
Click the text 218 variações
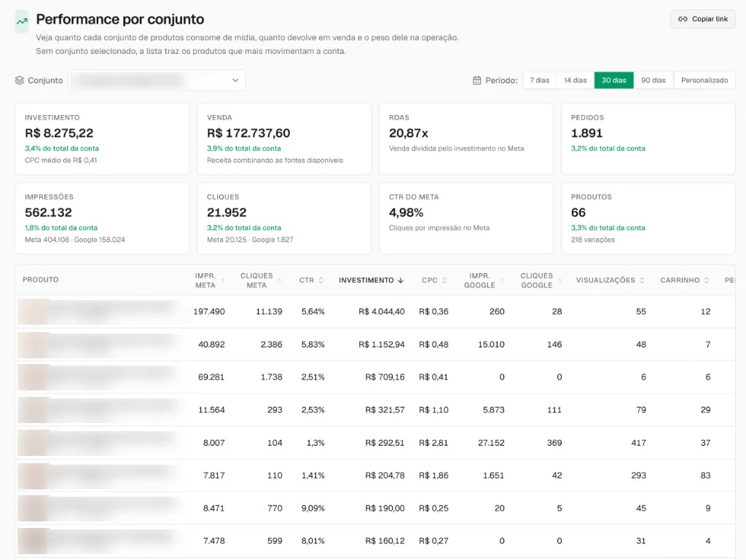coord(593,240)
